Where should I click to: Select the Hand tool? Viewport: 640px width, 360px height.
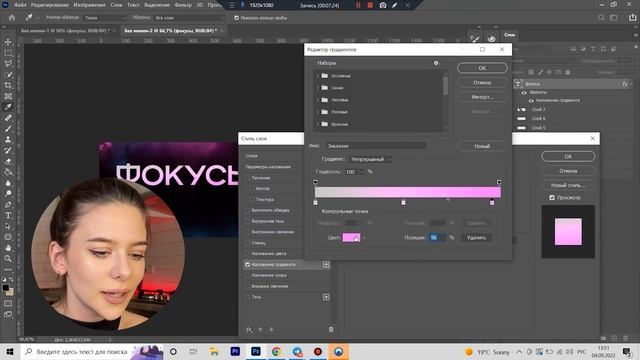tap(8, 248)
